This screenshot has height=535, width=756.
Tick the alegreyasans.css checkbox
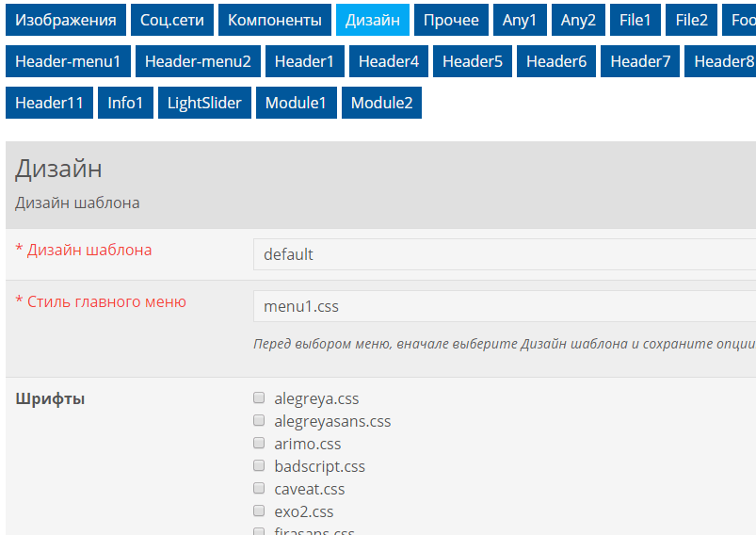coord(259,421)
